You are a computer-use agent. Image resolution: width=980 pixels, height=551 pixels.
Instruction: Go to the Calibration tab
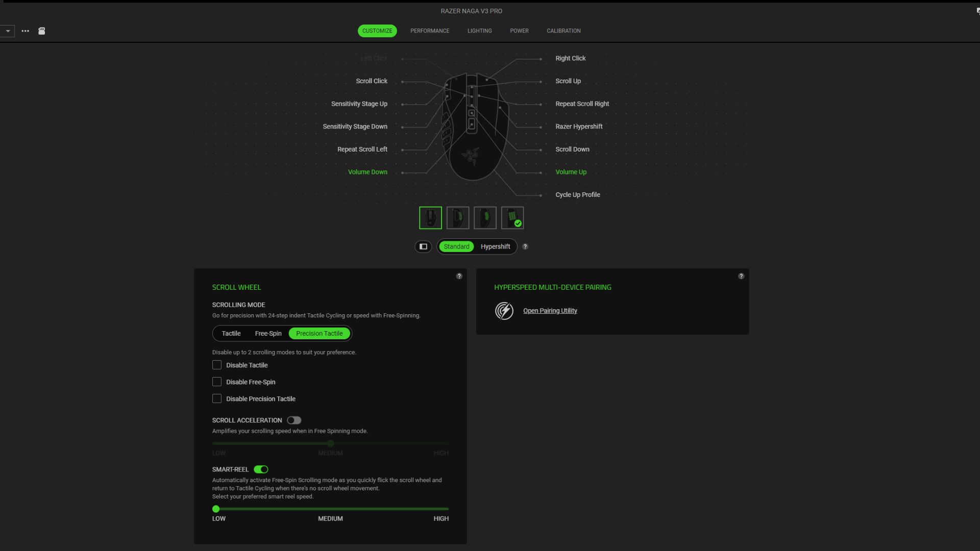pos(563,31)
